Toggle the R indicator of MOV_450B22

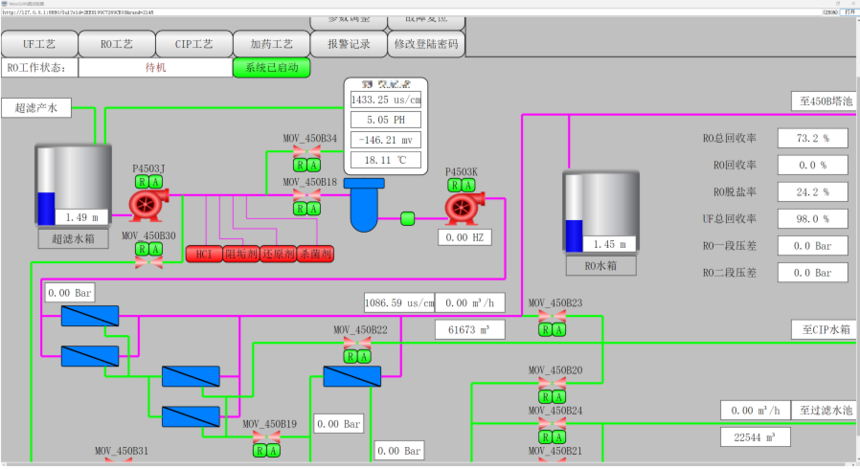(x=350, y=357)
